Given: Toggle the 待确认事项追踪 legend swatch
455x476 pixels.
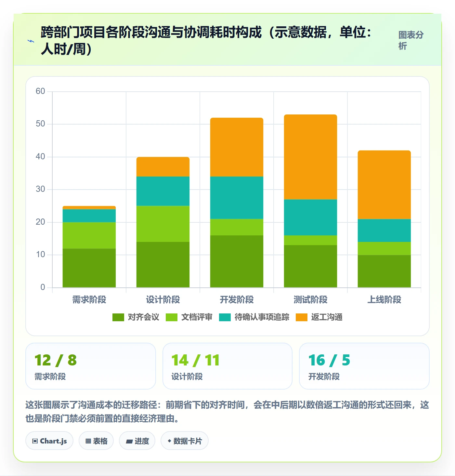Looking at the screenshot, I should click(225, 317).
